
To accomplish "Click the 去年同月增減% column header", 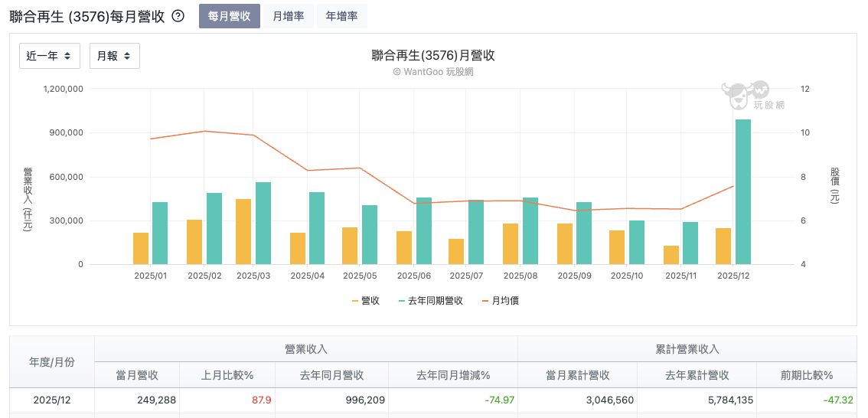I will pos(453,375).
